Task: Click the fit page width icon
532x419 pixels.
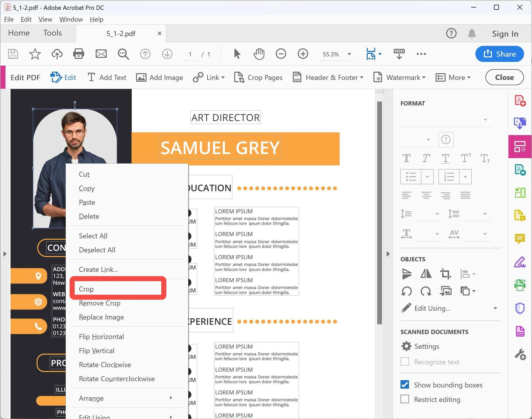Action: tap(371, 54)
